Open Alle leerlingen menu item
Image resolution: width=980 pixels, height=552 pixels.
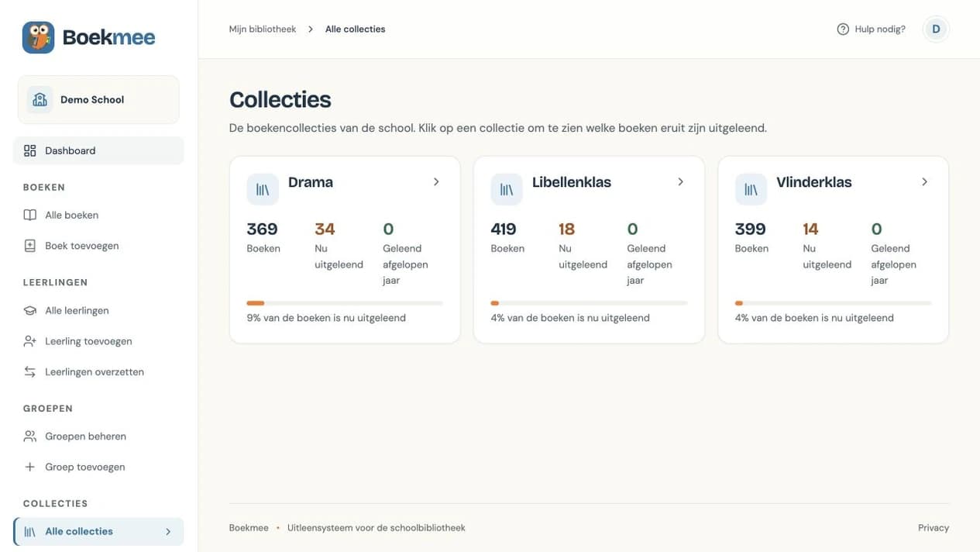(x=98, y=310)
